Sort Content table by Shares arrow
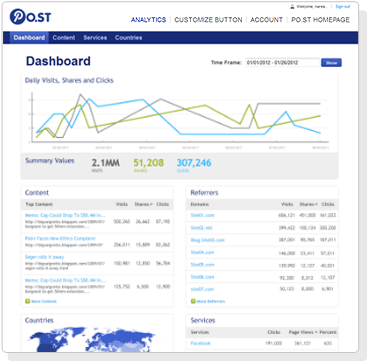Screen dimensions: 368x361 click(x=151, y=204)
